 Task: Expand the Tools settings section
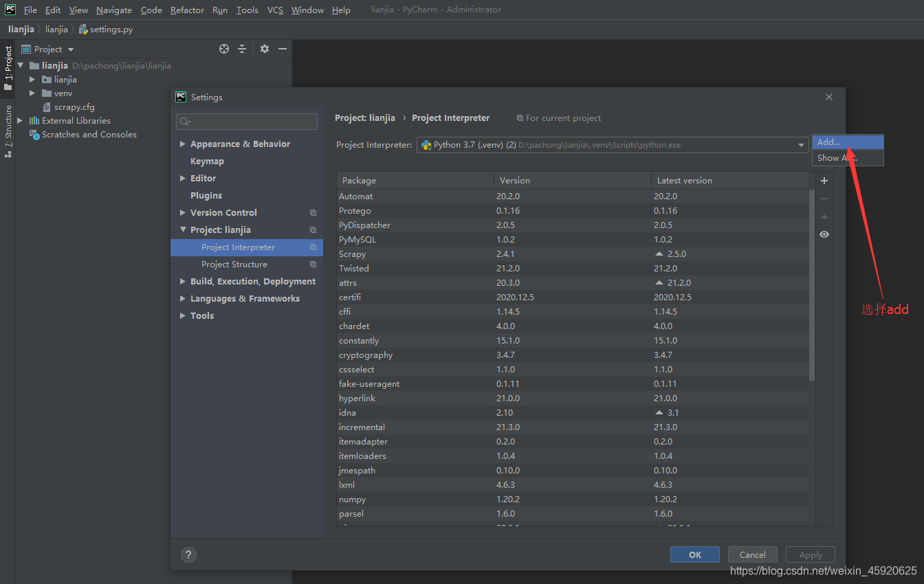point(183,316)
